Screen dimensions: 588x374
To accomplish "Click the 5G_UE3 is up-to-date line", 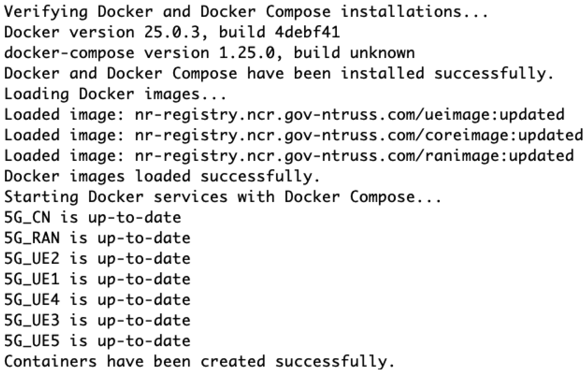I will pos(97,320).
